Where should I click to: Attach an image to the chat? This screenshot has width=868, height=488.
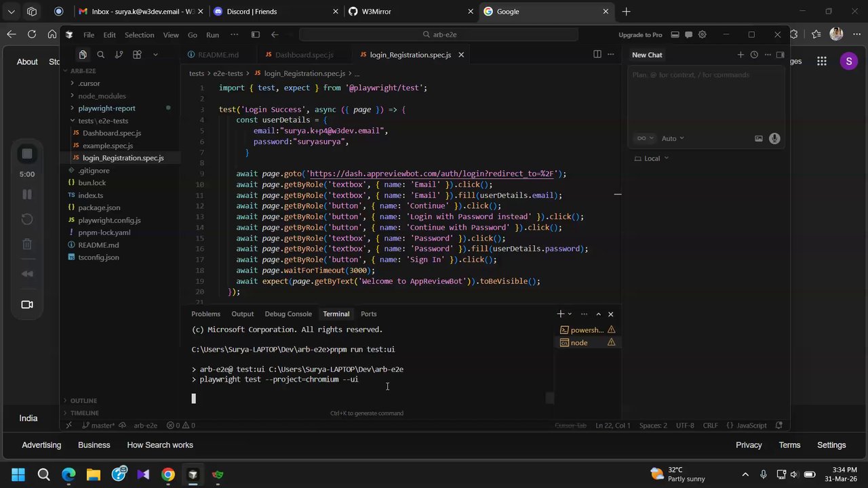(758, 138)
